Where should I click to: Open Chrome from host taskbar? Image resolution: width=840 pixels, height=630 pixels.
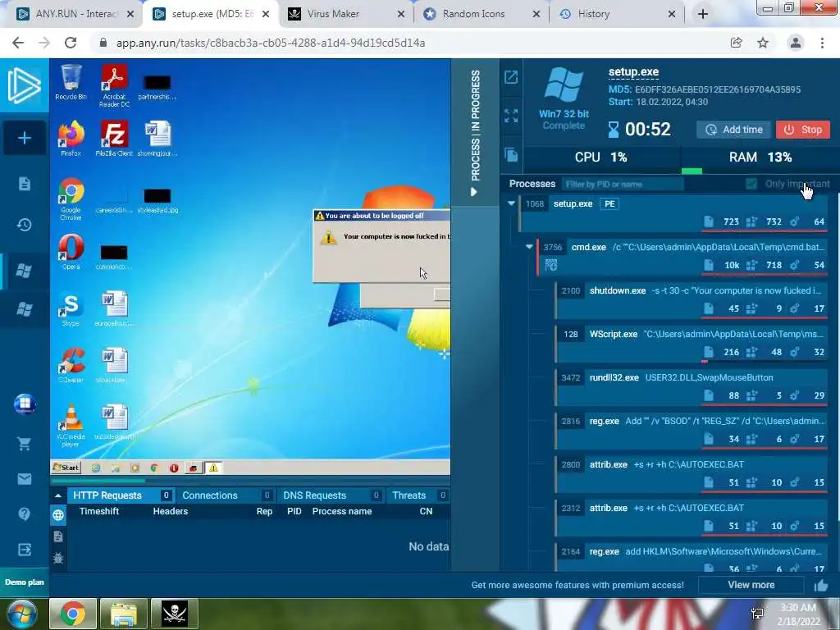[73, 614]
